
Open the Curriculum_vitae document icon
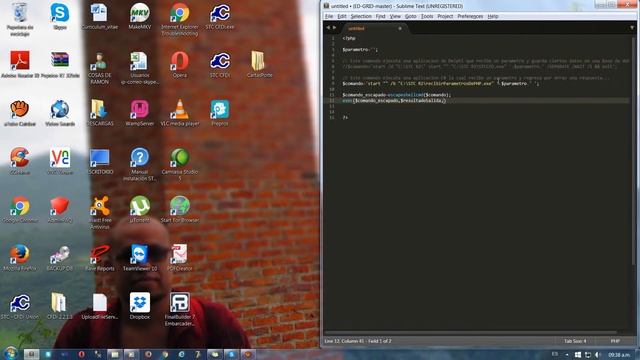pyautogui.click(x=100, y=16)
